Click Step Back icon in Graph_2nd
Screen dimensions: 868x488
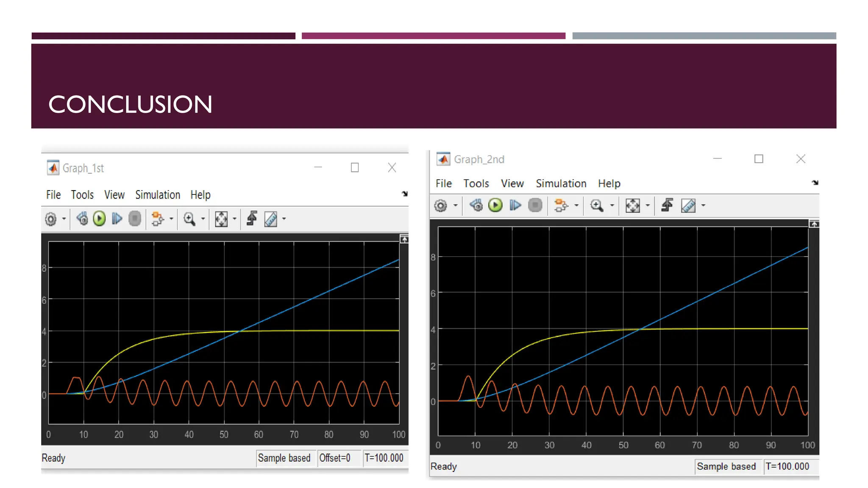coord(476,205)
